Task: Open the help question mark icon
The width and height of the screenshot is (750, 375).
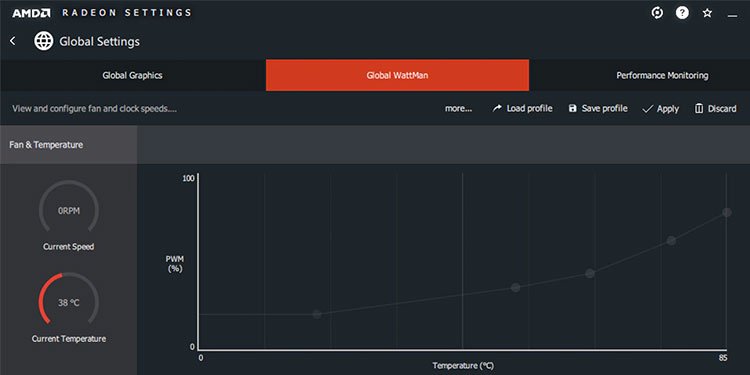Action: [682, 13]
